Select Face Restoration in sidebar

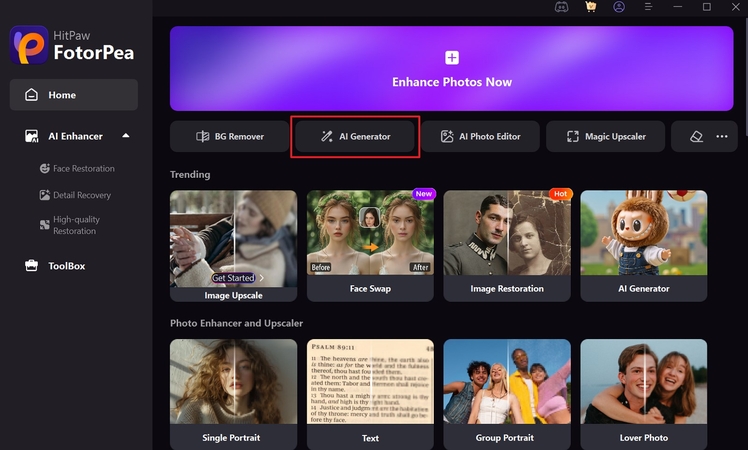pyautogui.click(x=77, y=168)
